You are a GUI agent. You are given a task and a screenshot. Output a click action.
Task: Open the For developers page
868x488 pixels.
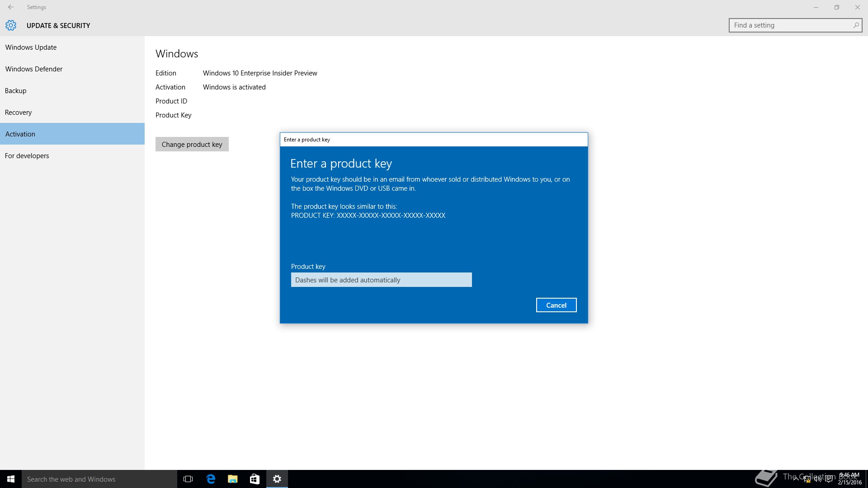(72, 155)
